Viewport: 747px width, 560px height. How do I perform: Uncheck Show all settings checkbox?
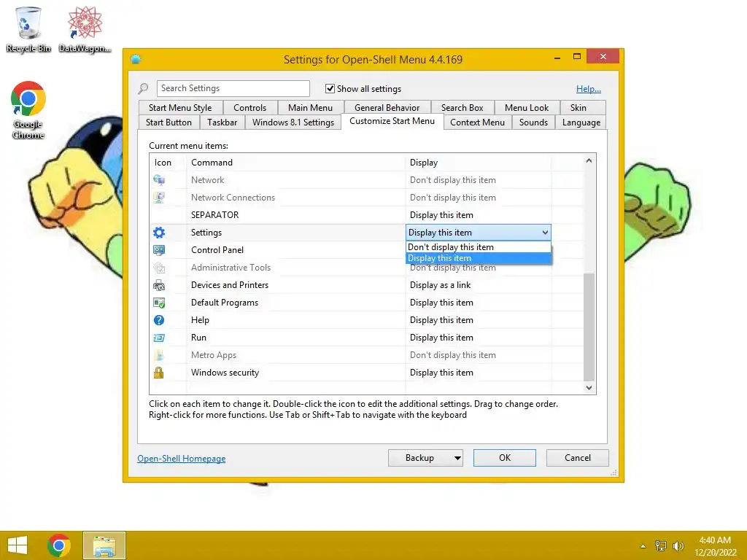[x=330, y=88]
